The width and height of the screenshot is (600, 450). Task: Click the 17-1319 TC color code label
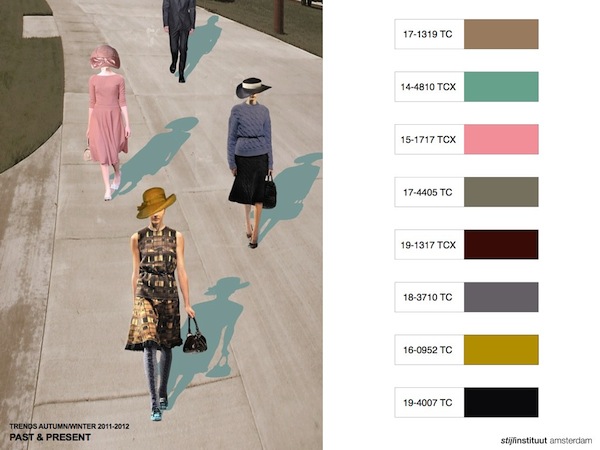tap(427, 34)
